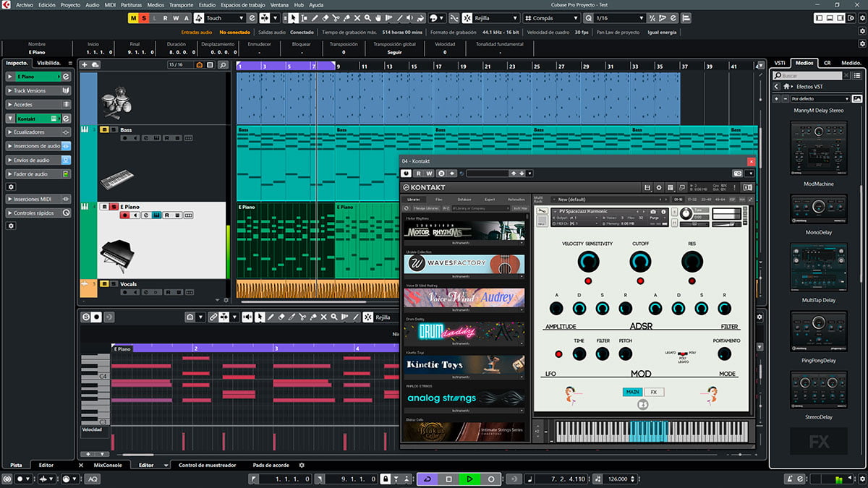Toggle Read automation R in Kontakt window

click(419, 173)
